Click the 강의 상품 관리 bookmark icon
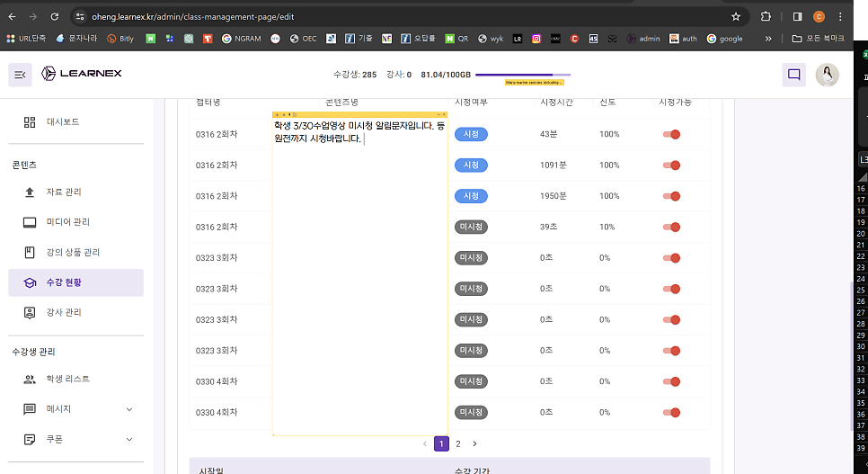This screenshot has width=868, height=474. 30,252
